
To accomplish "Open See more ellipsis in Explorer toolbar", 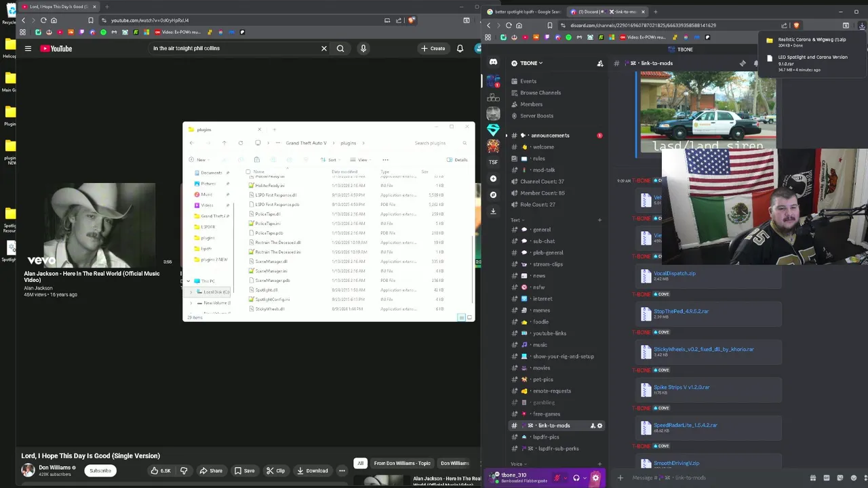I will pos(385,160).
